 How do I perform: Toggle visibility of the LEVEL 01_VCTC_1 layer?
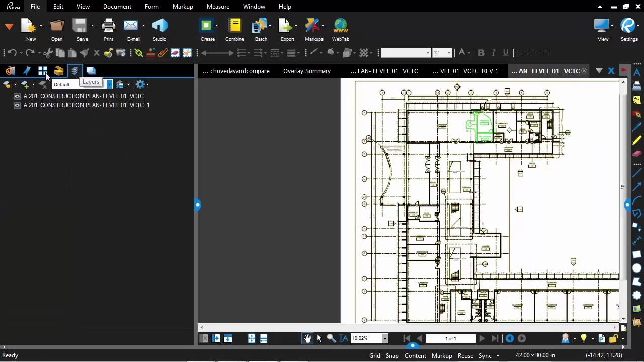coord(18,105)
